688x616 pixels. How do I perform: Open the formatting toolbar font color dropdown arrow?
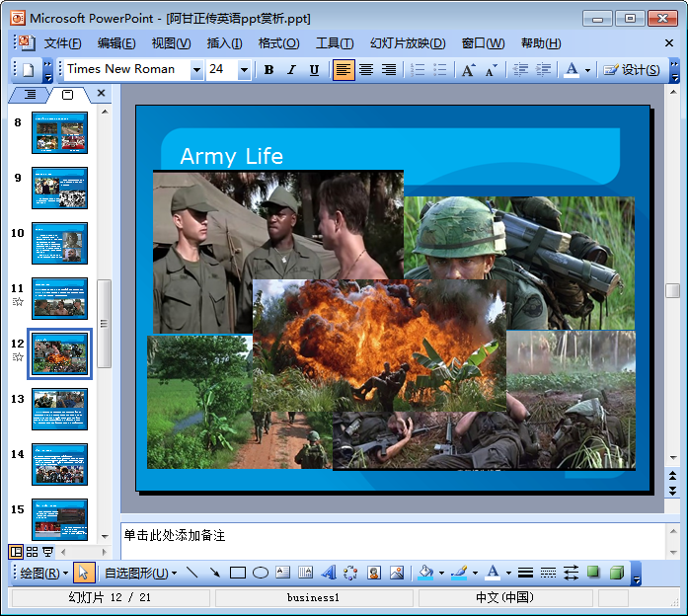(x=587, y=70)
